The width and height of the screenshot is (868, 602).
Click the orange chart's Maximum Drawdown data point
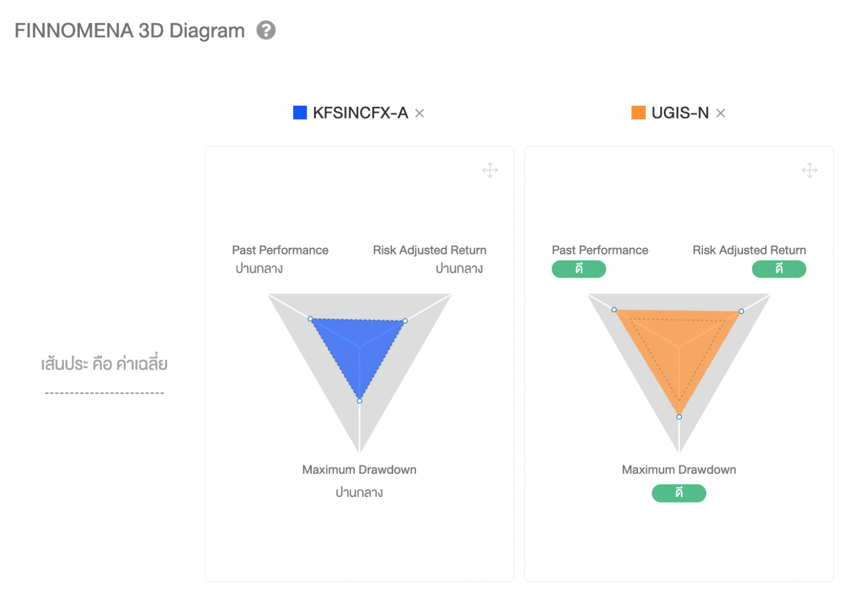pyautogui.click(x=679, y=417)
